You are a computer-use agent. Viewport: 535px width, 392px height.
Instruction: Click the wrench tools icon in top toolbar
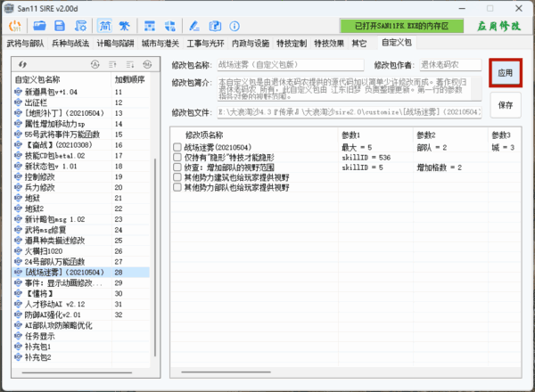tap(125, 26)
